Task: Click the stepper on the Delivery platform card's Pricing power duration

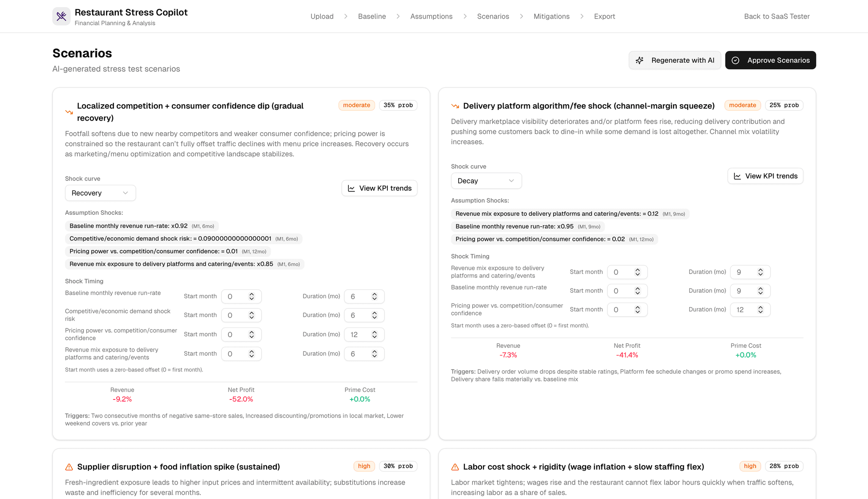Action: [x=760, y=310]
